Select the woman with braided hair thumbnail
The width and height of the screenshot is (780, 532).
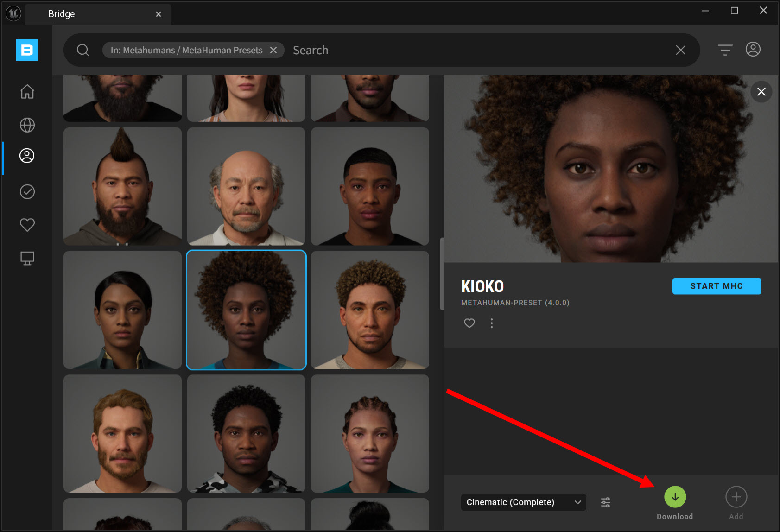[370, 434]
